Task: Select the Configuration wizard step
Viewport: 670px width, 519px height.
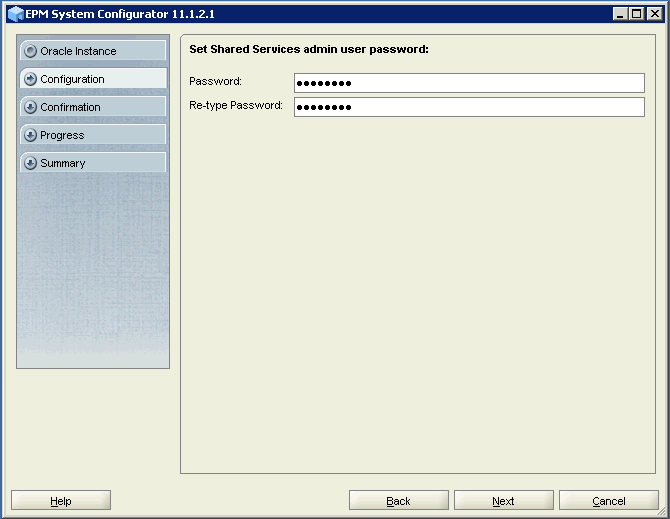Action: tap(93, 79)
